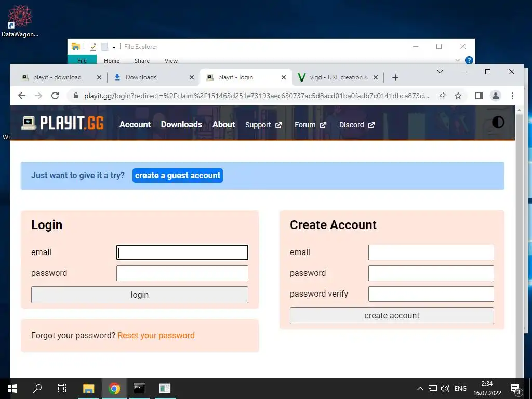Open the Account nav link
This screenshot has height=399, width=532.
pyautogui.click(x=135, y=125)
